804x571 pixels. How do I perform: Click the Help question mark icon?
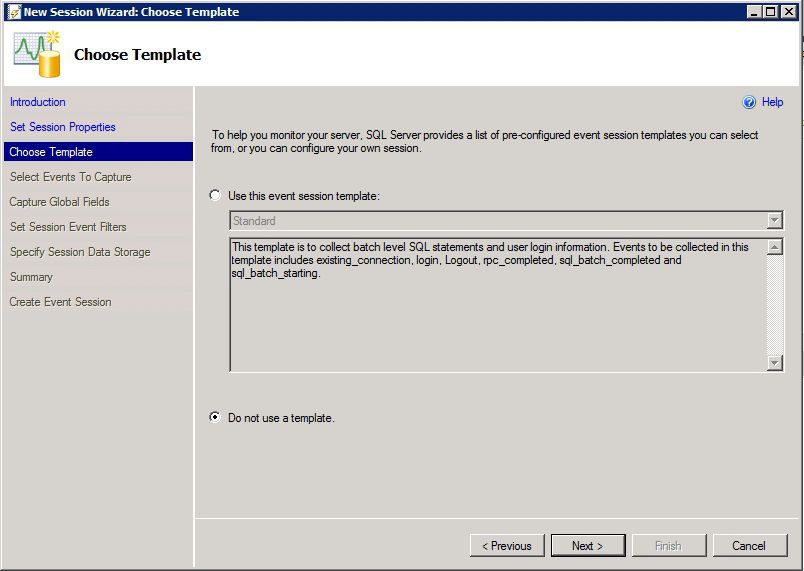(x=749, y=103)
